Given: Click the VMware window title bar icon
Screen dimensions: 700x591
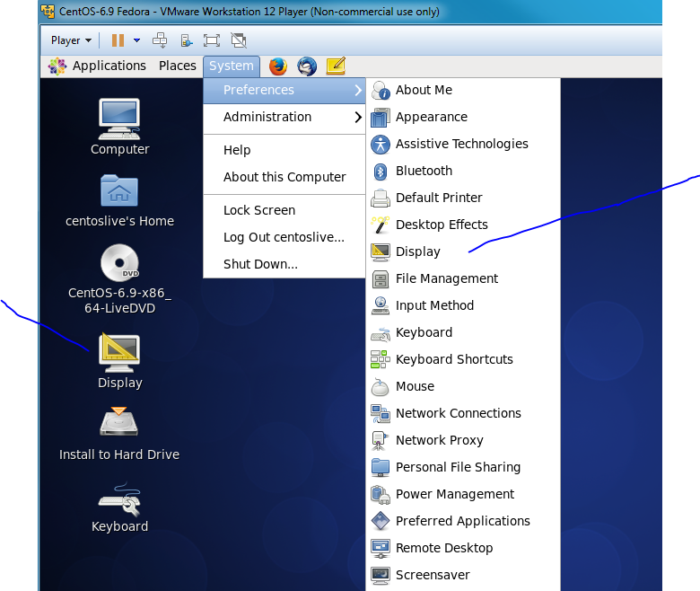Looking at the screenshot, I should pyautogui.click(x=48, y=11).
